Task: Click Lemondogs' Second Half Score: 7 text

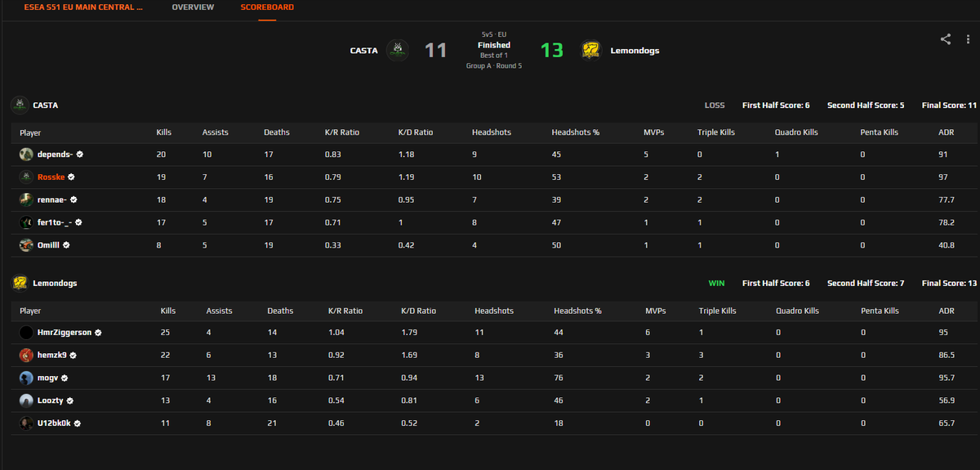Action: [866, 284]
